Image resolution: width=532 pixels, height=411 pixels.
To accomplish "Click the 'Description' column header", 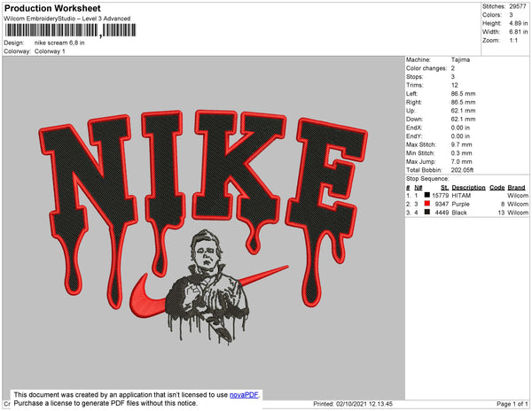I will pyautogui.click(x=468, y=188).
